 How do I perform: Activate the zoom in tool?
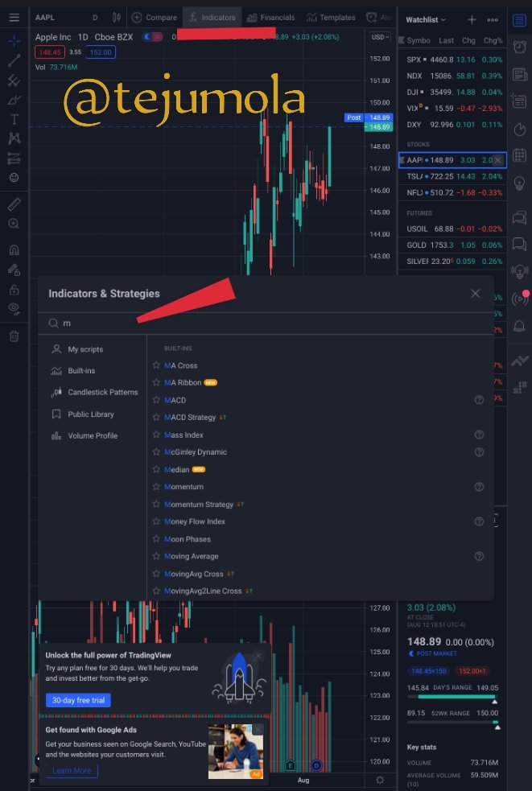tap(14, 224)
